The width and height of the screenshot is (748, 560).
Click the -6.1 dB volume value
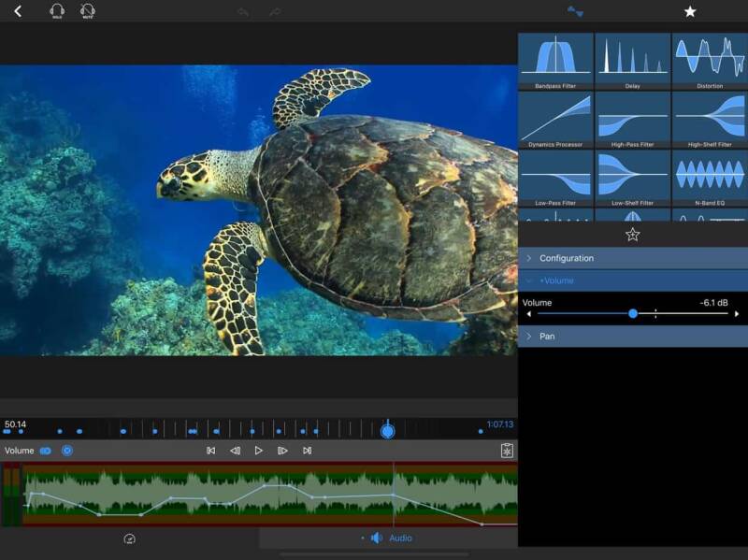pos(713,302)
